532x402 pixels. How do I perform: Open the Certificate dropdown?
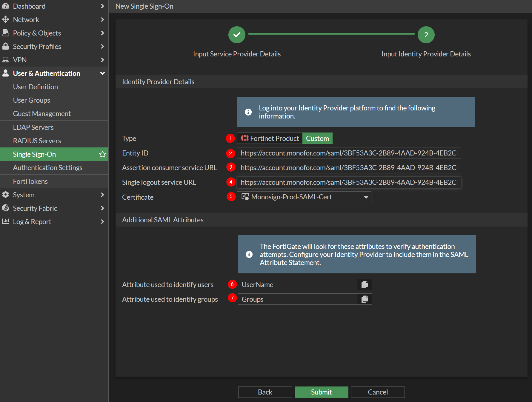[x=304, y=197]
